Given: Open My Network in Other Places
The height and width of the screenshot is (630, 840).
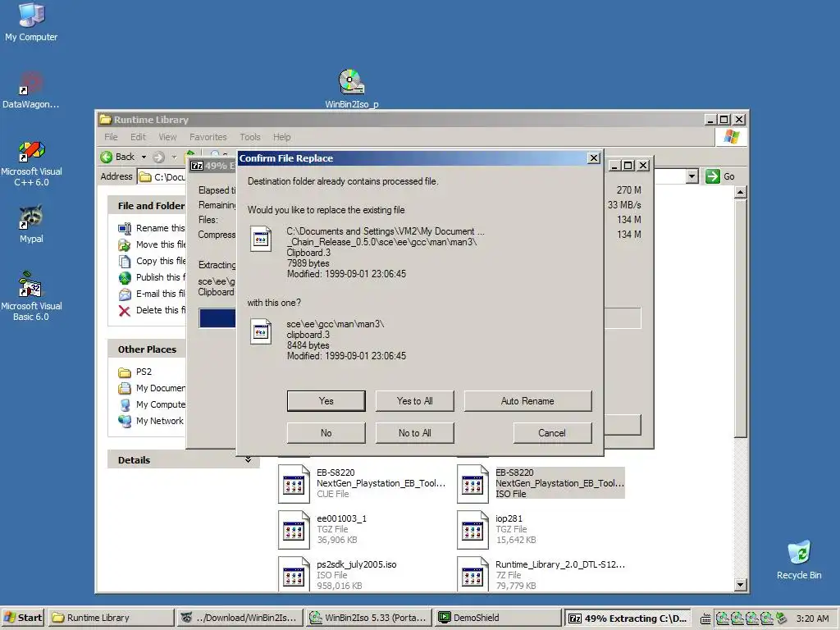Looking at the screenshot, I should (151, 421).
